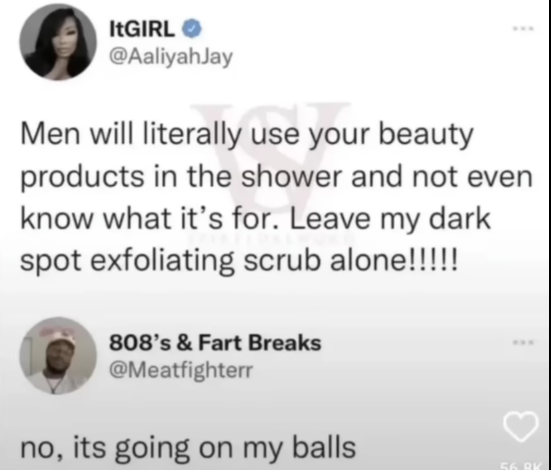Select the 56.8K like count
This screenshot has height=470, width=551.
[519, 466]
